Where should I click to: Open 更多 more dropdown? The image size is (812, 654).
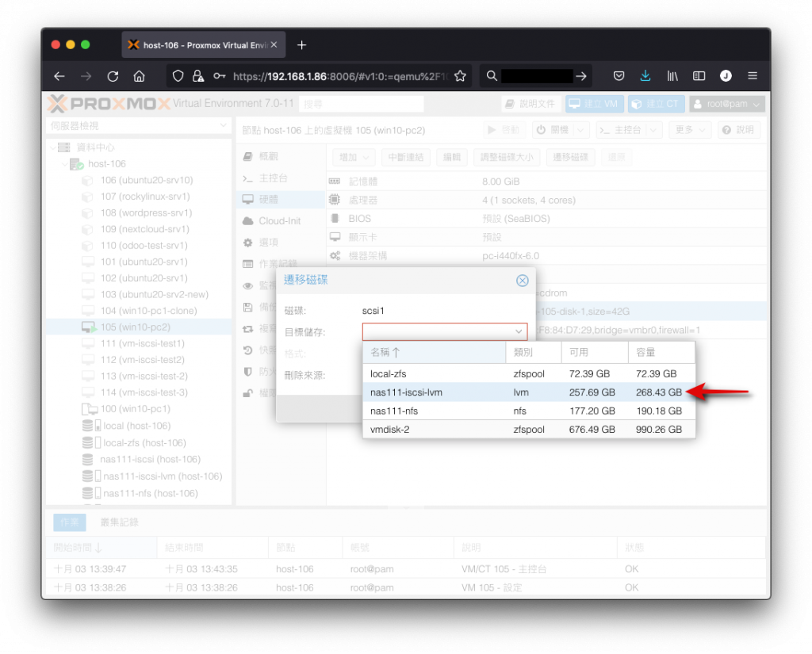click(691, 130)
